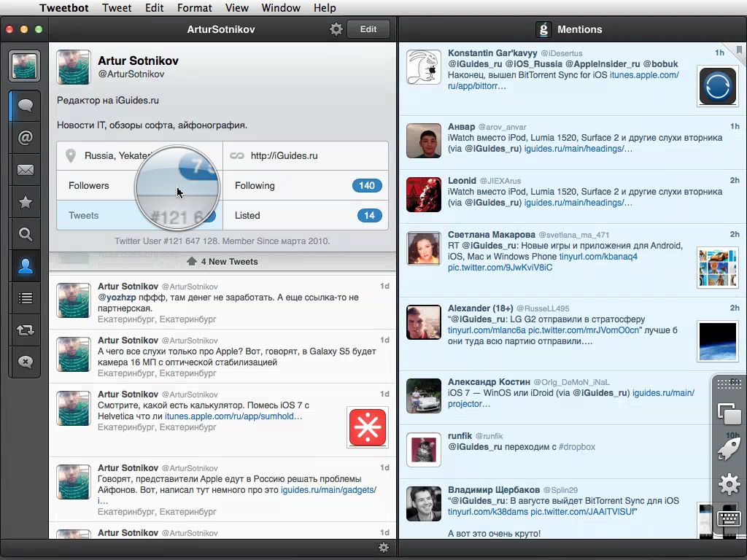Viewport: 747px width, 560px height.
Task: Open Konstantin Gar'kavyy's avatar
Action: coord(424,67)
